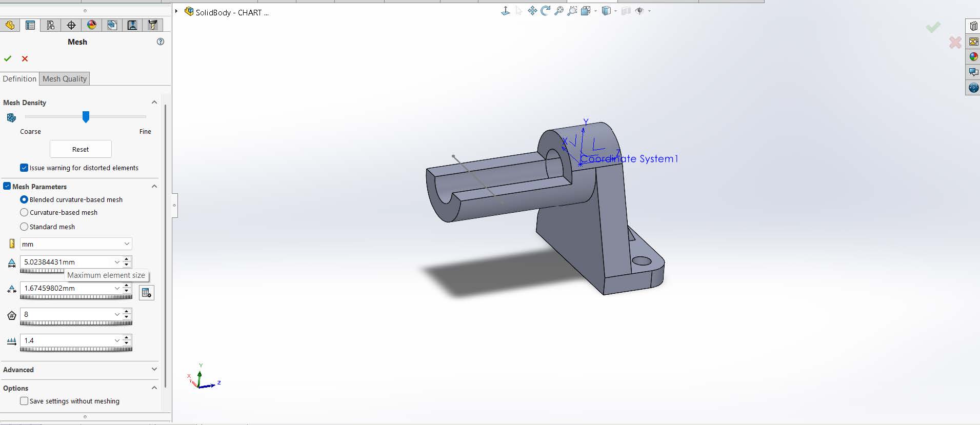Expand the Advanced section
This screenshot has width=980, height=425.
pyautogui.click(x=154, y=369)
